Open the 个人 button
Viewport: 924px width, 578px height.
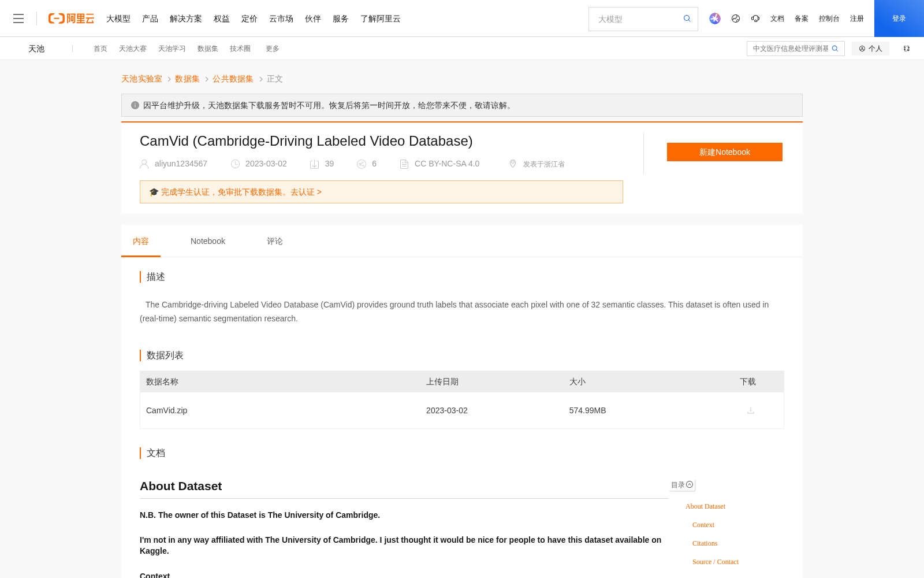pyautogui.click(x=870, y=49)
